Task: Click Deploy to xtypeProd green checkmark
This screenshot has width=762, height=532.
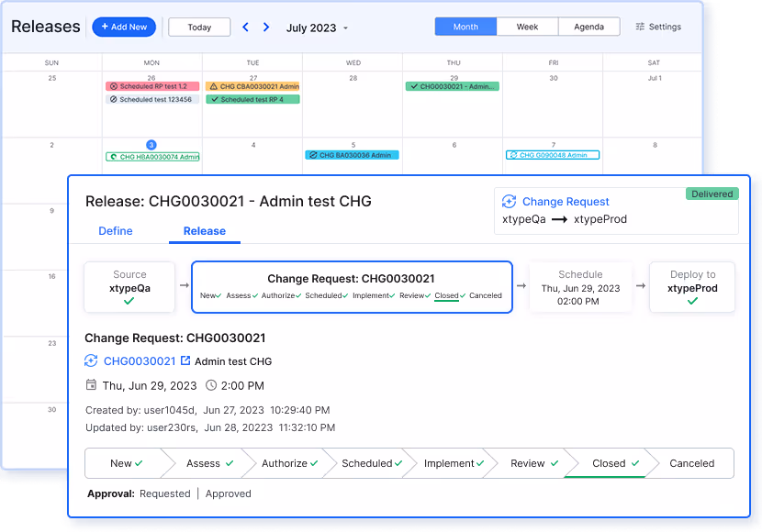Action: click(692, 302)
